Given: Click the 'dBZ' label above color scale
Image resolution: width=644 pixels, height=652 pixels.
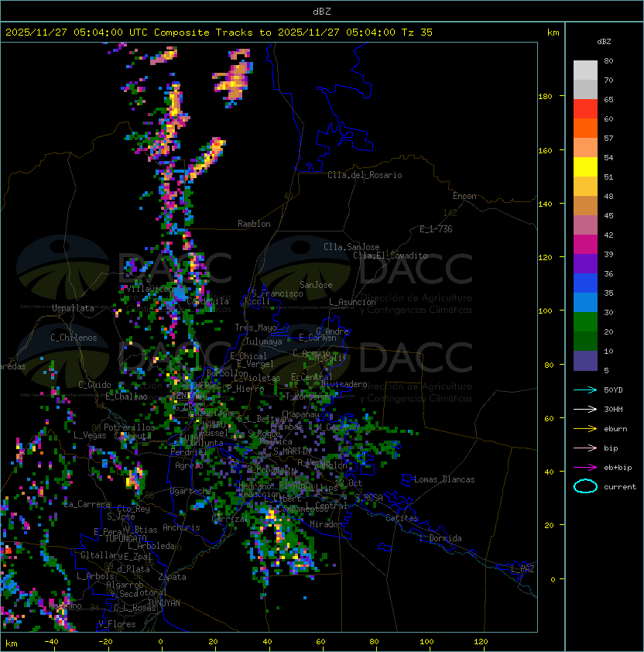Looking at the screenshot, I should point(604,42).
